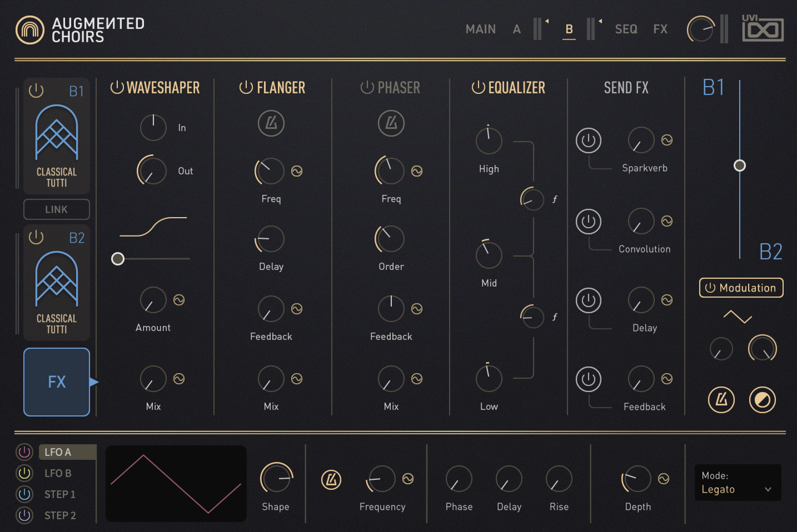Click the upper EQ frequency 'f' icon
This screenshot has height=532, width=797.
[555, 199]
